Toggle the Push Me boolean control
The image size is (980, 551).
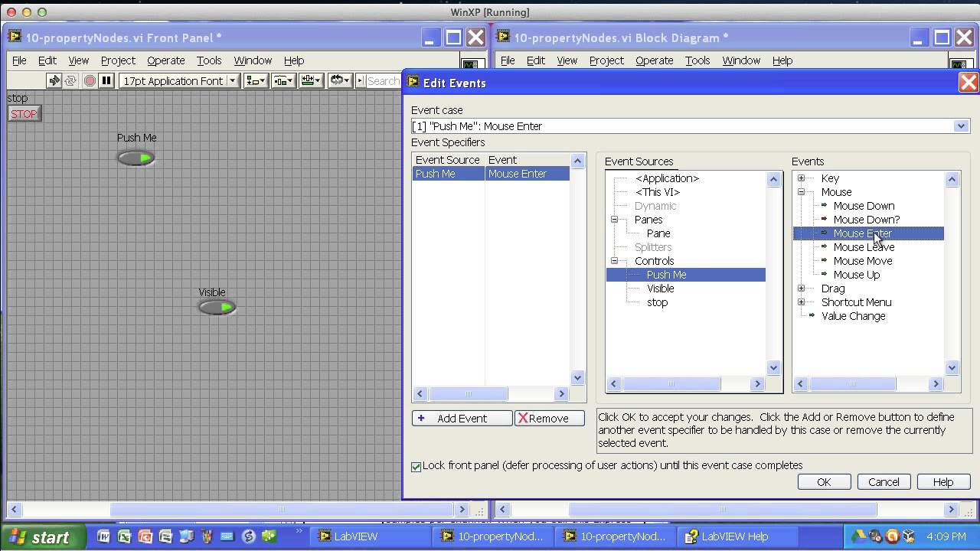(136, 158)
